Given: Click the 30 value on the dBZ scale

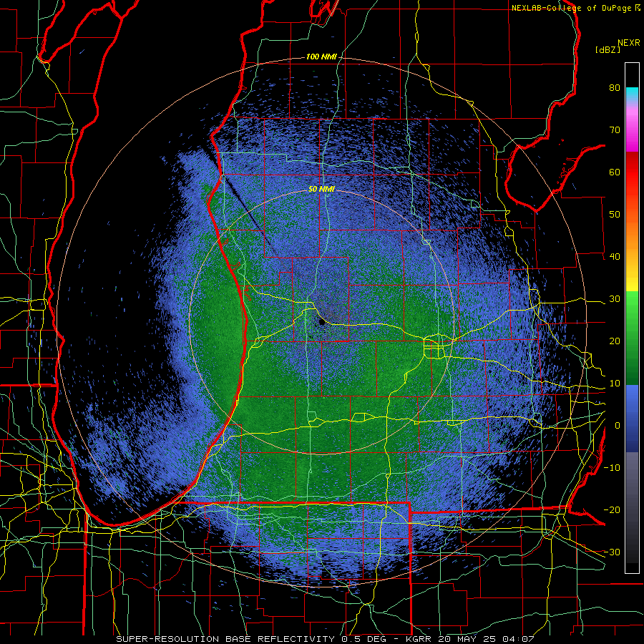Looking at the screenshot, I should click(x=615, y=299).
